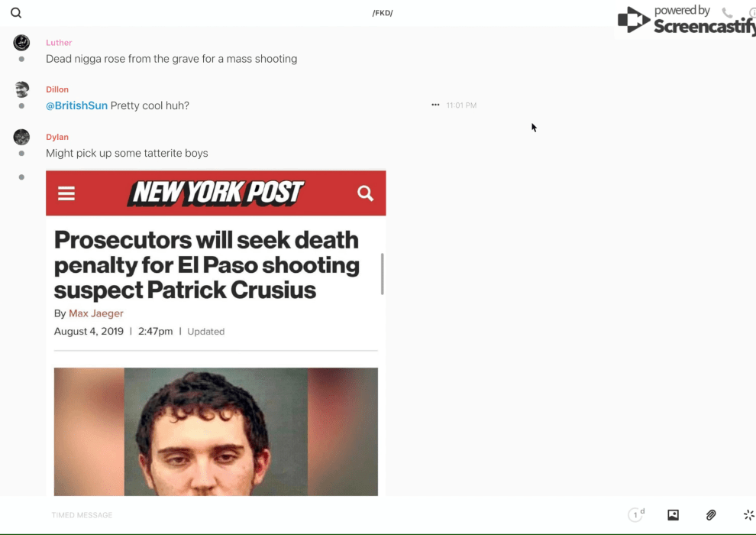
Task: Send a ping using the burst icon
Action: (x=748, y=515)
